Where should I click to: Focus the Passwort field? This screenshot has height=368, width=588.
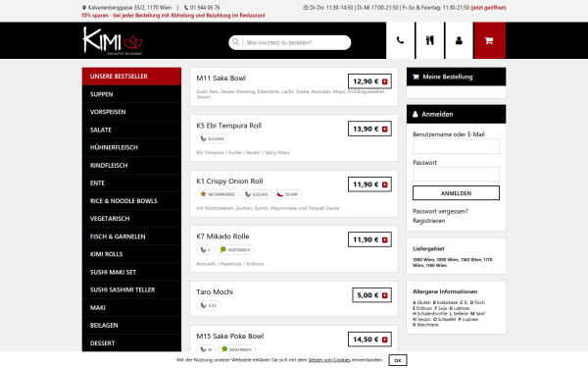coord(456,175)
